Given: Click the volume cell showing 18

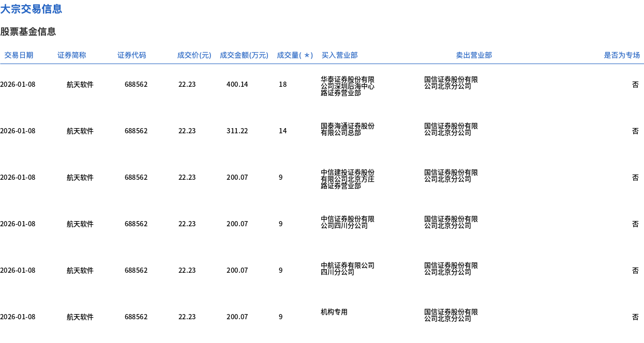Looking at the screenshot, I should [282, 85].
